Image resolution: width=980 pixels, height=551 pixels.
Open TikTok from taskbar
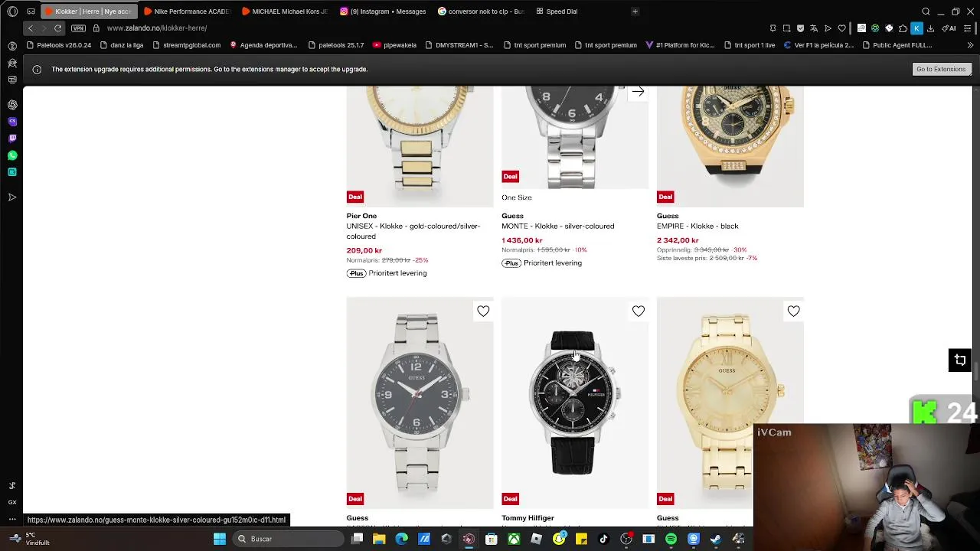point(603,539)
